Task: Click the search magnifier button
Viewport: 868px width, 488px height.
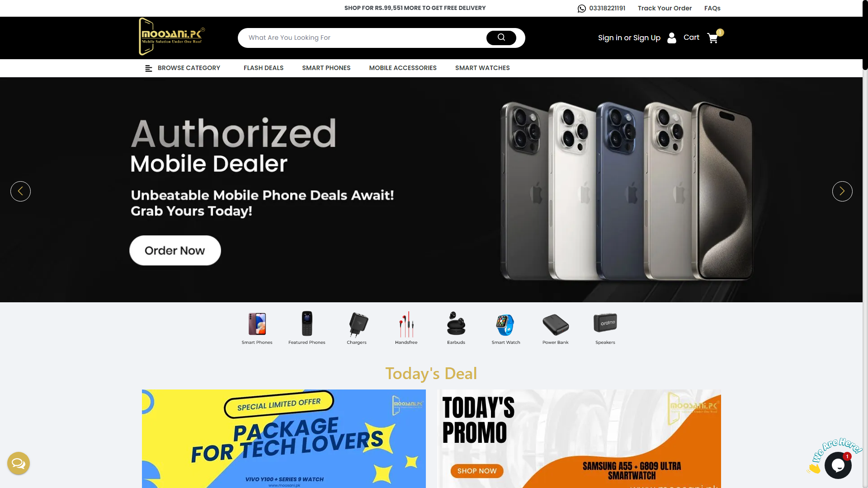Action: [x=501, y=38]
